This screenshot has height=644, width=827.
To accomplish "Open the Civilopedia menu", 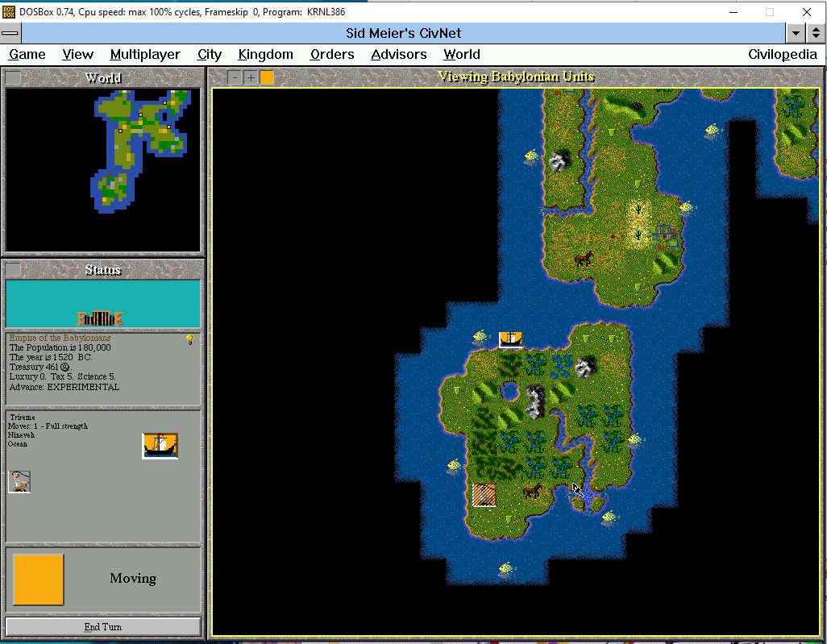I will click(782, 54).
